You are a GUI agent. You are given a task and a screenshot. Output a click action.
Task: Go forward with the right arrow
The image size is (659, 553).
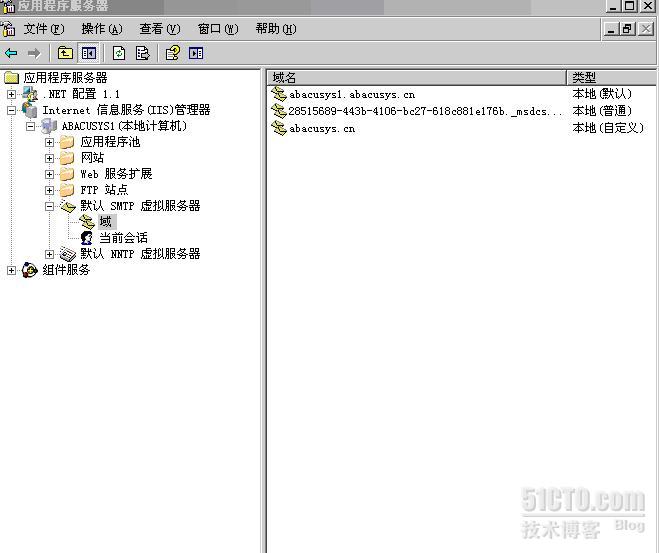(x=34, y=53)
